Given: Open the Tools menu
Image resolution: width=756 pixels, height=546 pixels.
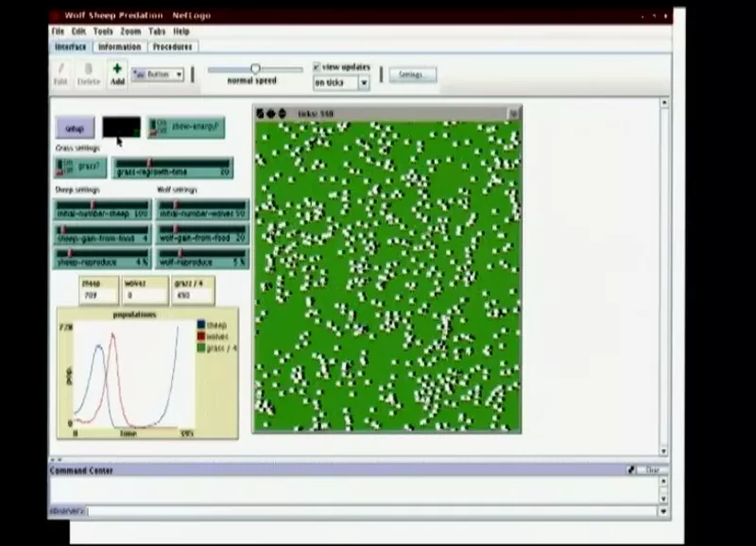Looking at the screenshot, I should [102, 31].
